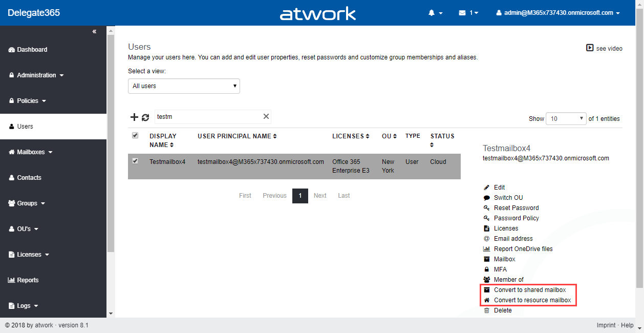644x333 pixels.
Task: Go to First page
Action: (x=245, y=196)
